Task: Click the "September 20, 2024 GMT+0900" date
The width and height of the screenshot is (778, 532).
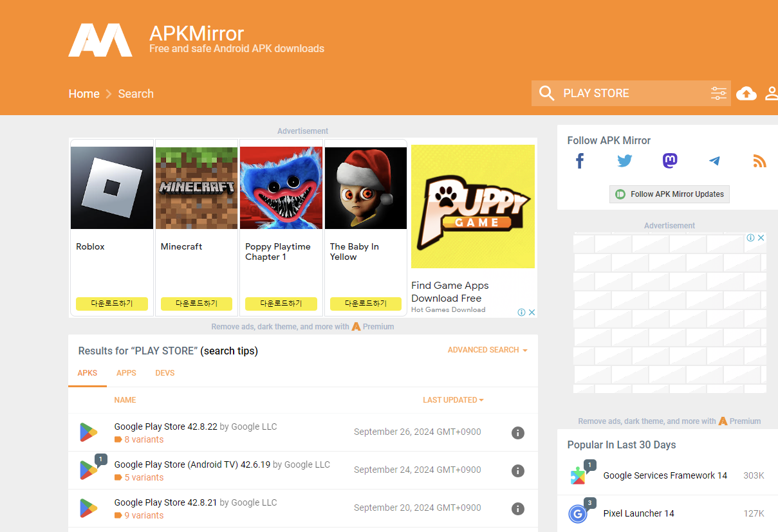Action: tap(418, 508)
